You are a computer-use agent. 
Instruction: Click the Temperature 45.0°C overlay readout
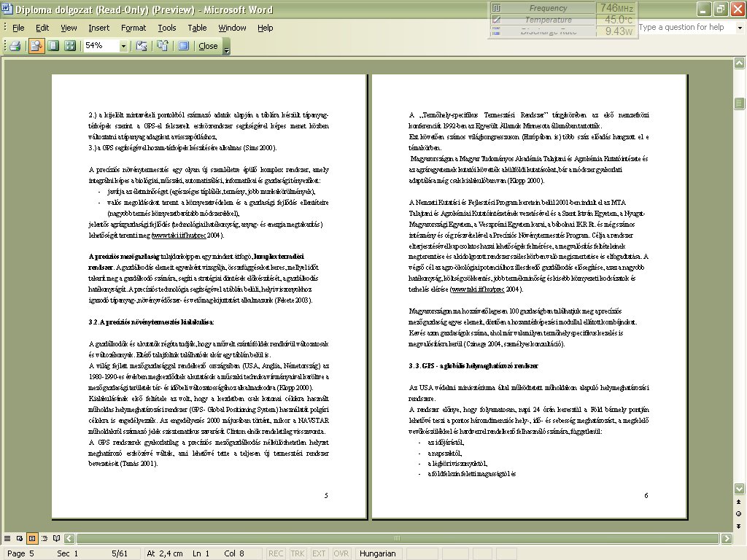564,20
